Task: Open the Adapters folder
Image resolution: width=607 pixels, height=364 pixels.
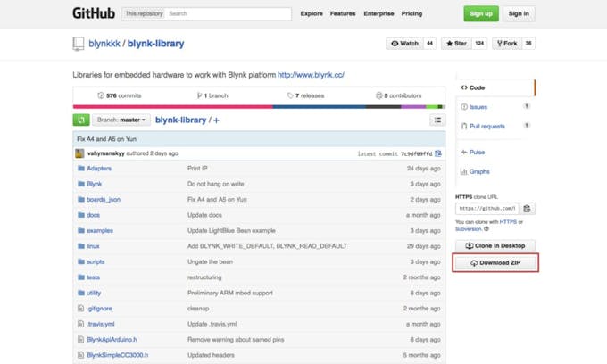Action: pyautogui.click(x=98, y=168)
